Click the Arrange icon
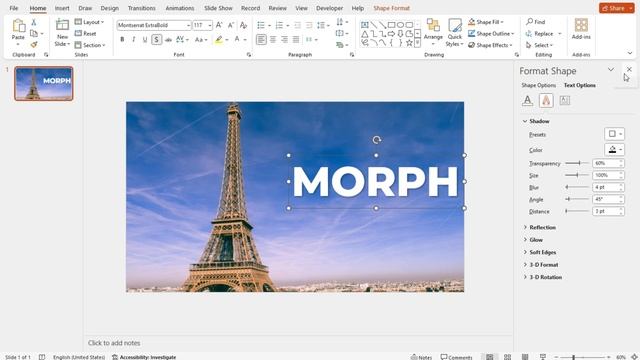The width and height of the screenshot is (640, 360). pyautogui.click(x=433, y=25)
